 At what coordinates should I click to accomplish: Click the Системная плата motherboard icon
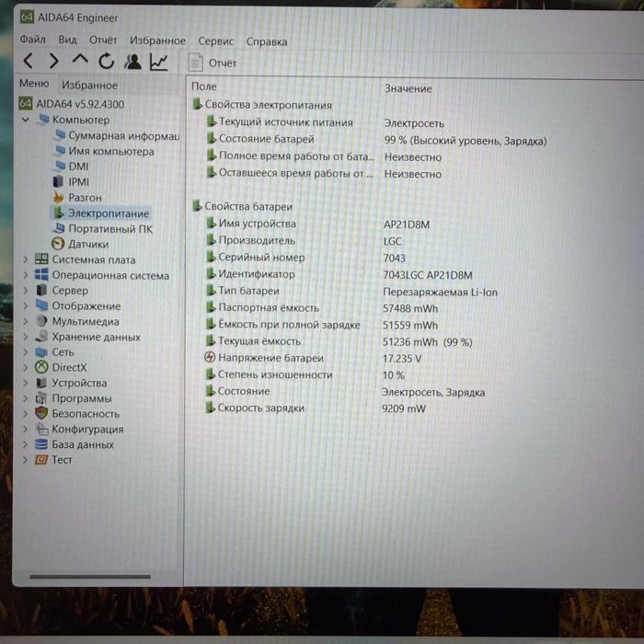click(41, 259)
